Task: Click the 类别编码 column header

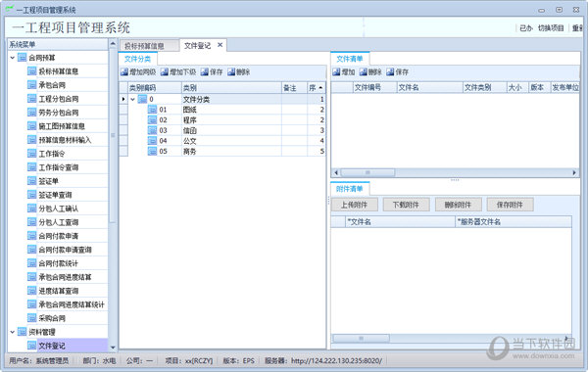Action: coord(155,88)
